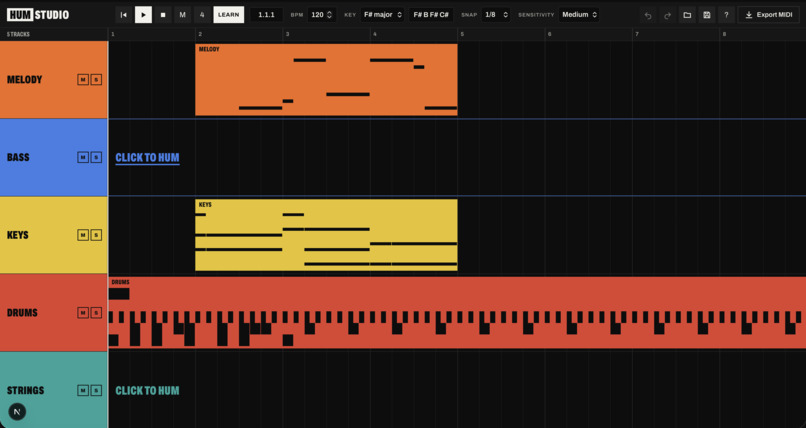Click the Export MIDI button
This screenshot has width=806, height=428.
pos(769,15)
